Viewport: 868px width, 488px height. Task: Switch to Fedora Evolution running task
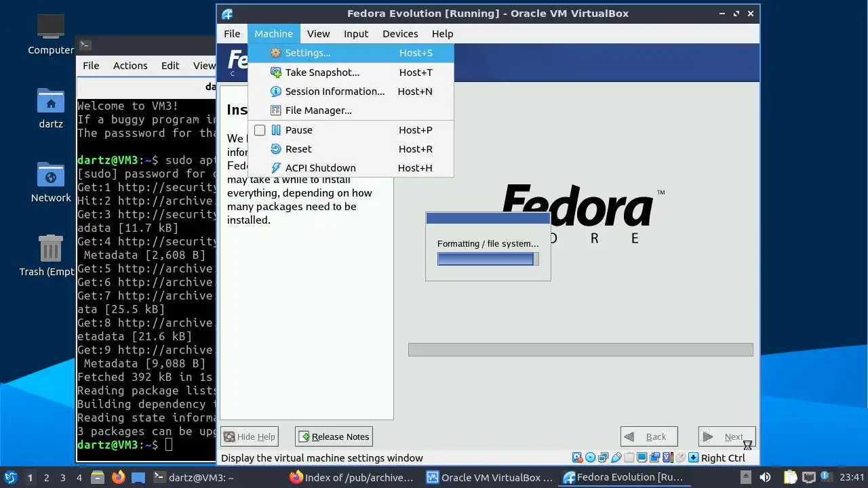click(625, 477)
